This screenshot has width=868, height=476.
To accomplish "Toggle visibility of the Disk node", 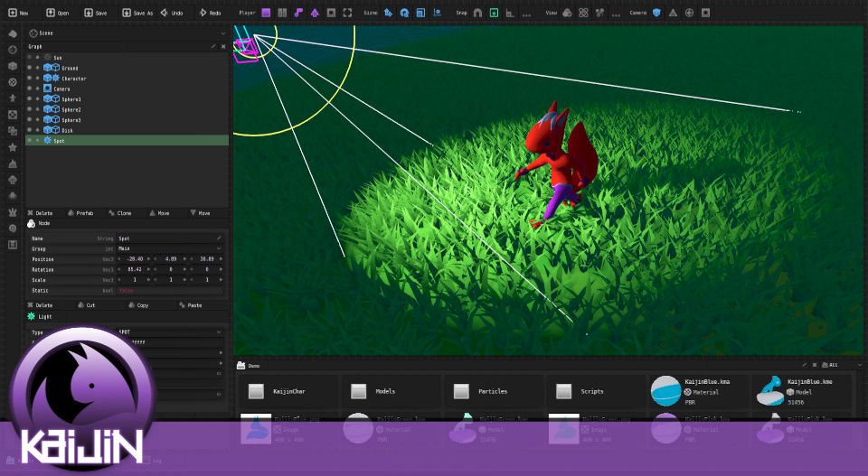I will 29,130.
